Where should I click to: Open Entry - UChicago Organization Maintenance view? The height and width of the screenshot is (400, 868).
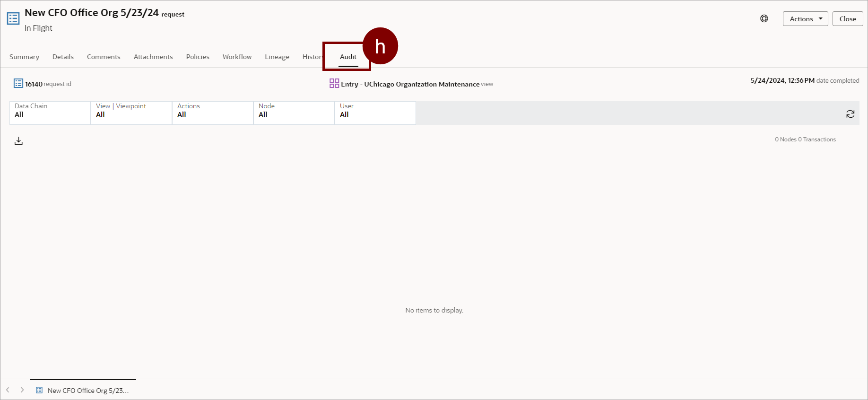pyautogui.click(x=410, y=84)
